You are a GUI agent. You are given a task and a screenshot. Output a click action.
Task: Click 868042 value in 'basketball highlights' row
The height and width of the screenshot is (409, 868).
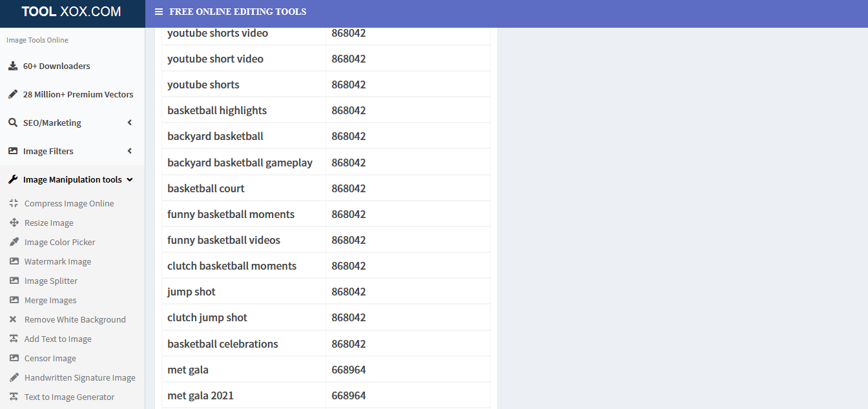pos(349,110)
